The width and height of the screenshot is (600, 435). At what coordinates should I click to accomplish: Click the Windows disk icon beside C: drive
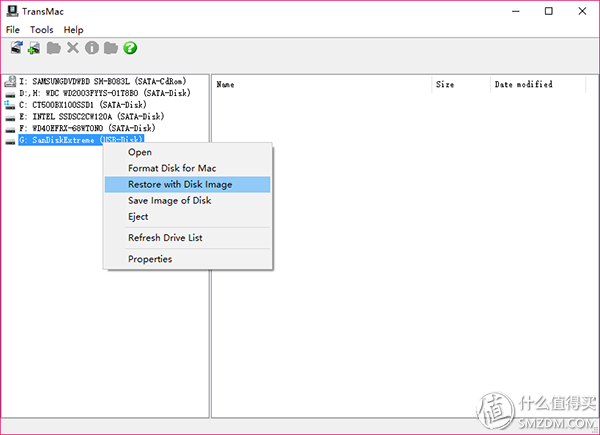(10, 104)
